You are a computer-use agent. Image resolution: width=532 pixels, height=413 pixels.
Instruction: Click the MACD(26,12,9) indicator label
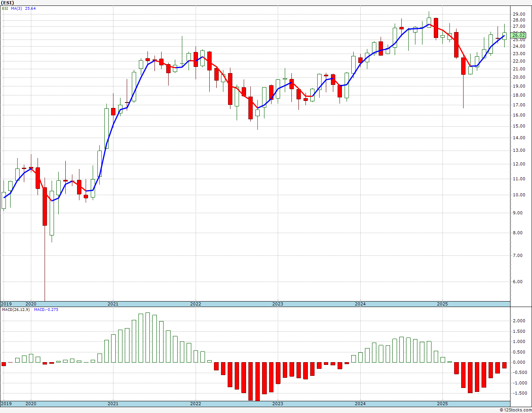point(16,310)
